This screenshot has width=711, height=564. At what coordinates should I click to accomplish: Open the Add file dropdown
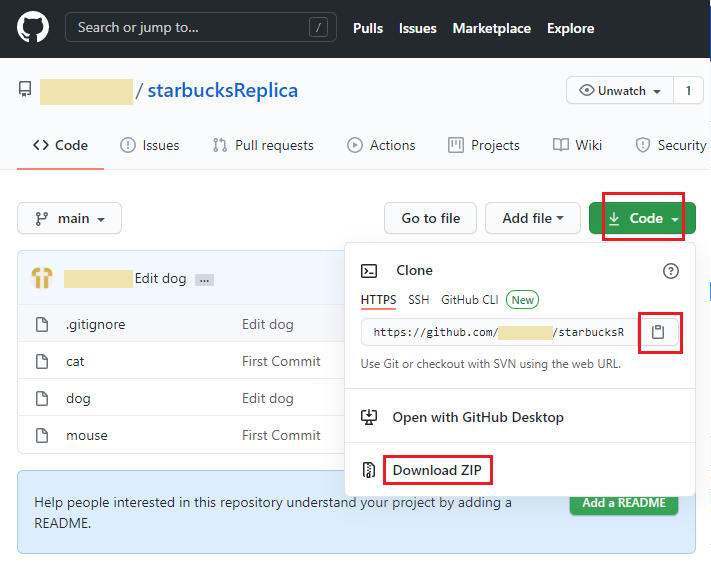tap(533, 218)
